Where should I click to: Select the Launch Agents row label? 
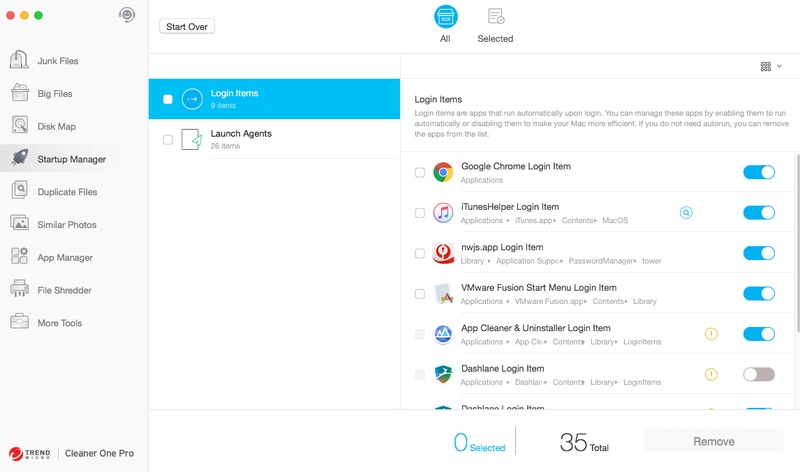click(x=241, y=134)
